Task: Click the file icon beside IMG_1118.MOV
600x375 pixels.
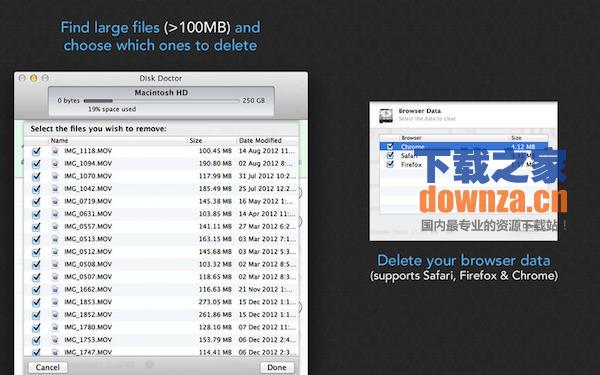Action: point(55,151)
